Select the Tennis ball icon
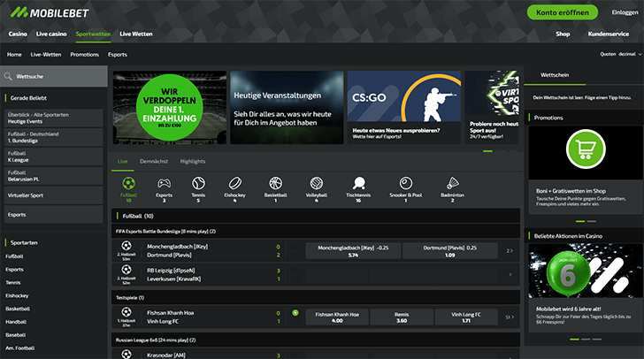This screenshot has width=644, height=359. click(198, 183)
